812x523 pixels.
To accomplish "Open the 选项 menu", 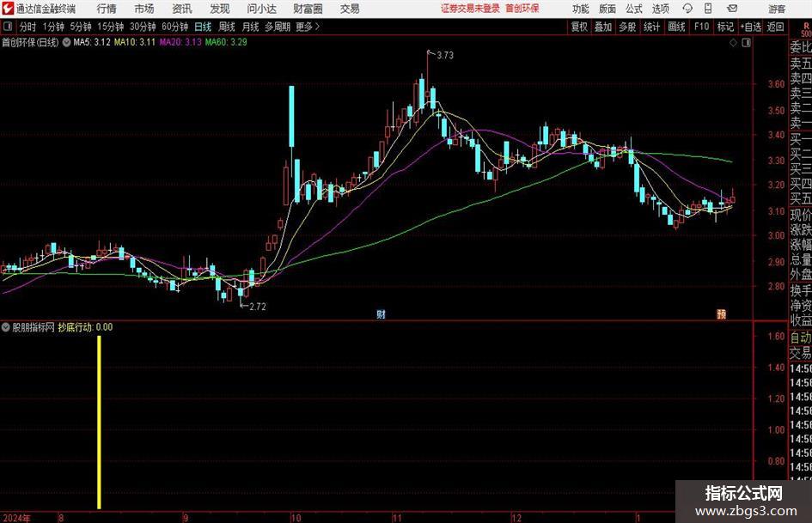I will pyautogui.click(x=660, y=9).
